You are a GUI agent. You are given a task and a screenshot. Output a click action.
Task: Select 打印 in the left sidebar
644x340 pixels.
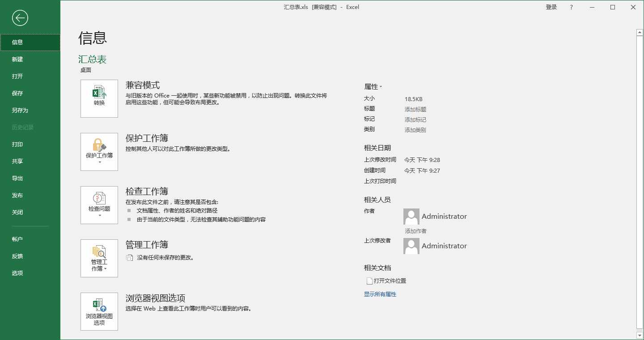[x=30, y=144]
